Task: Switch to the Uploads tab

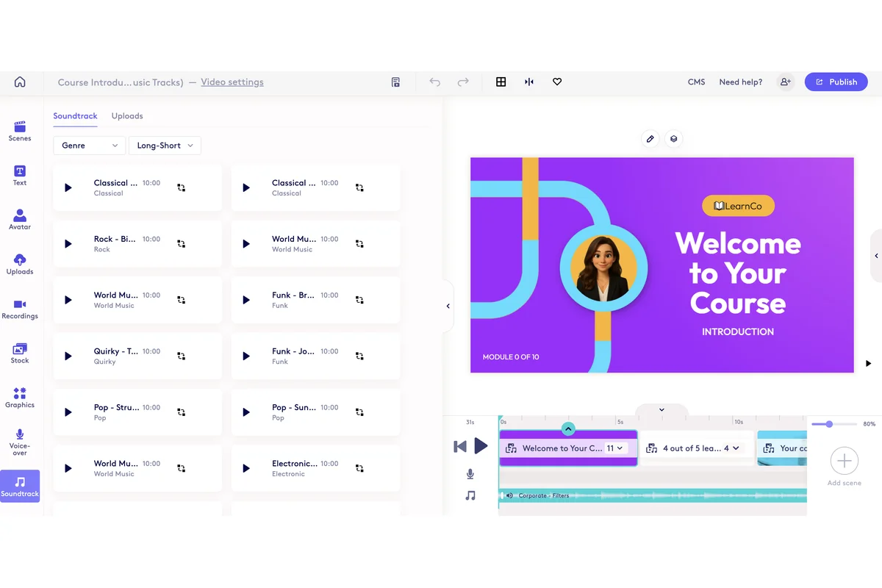Action: tap(127, 116)
